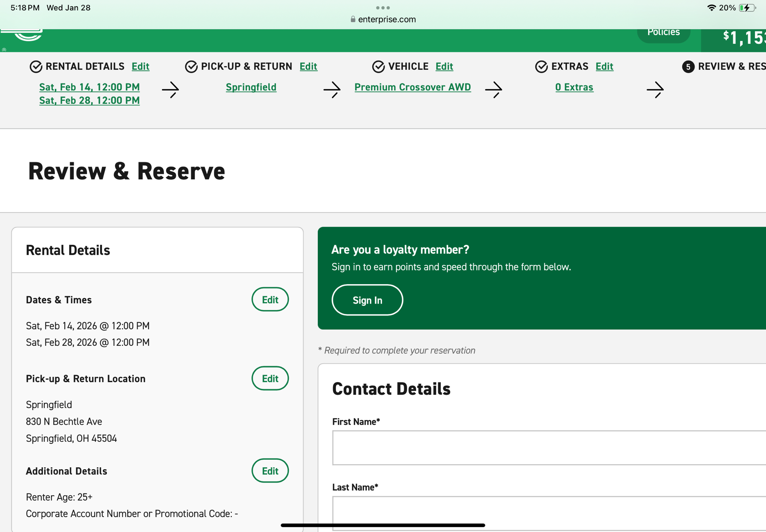Open the Springfield location link
Viewport: 766px width, 532px height.
[251, 87]
